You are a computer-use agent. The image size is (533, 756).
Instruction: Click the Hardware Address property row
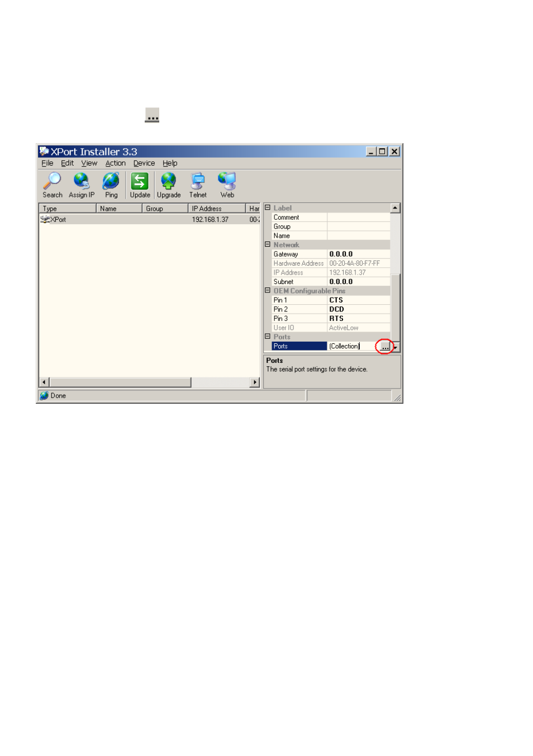point(331,263)
